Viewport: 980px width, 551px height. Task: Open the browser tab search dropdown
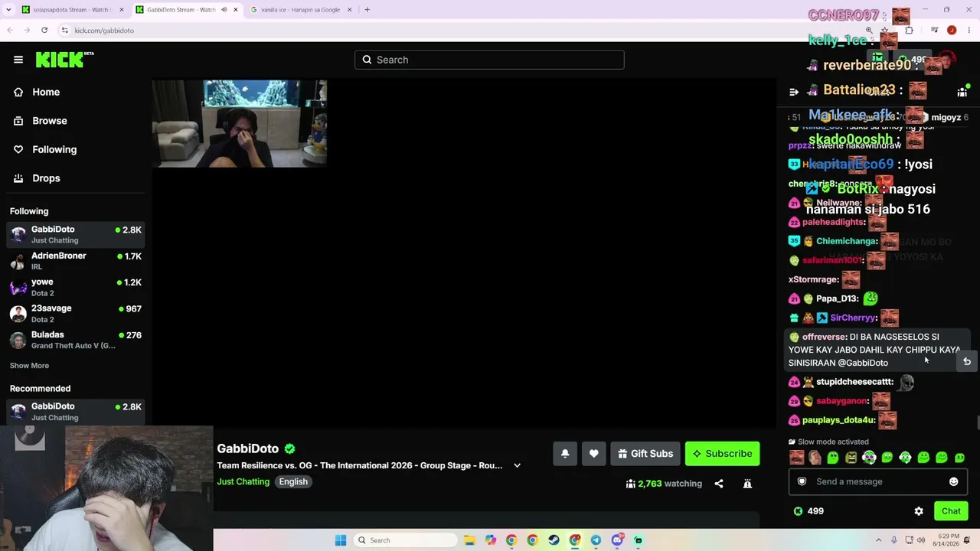pyautogui.click(x=8, y=10)
